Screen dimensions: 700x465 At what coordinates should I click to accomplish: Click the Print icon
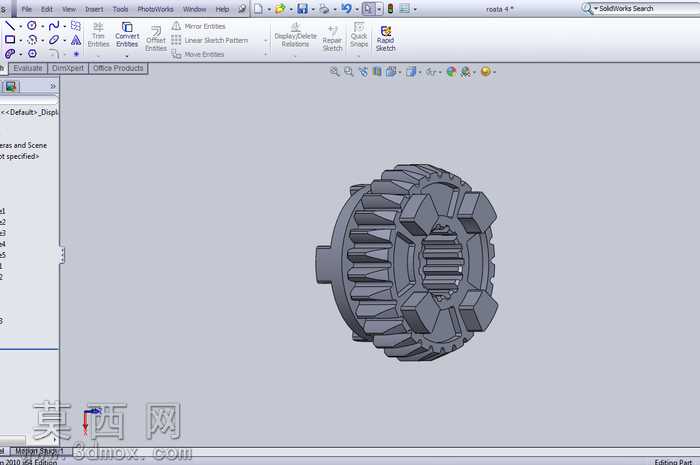click(324, 8)
